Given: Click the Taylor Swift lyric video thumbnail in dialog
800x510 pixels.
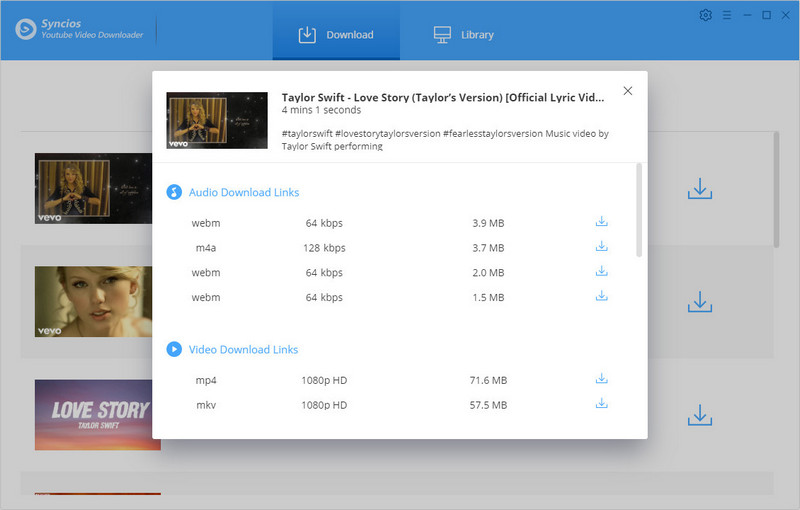Looking at the screenshot, I should 217,121.
